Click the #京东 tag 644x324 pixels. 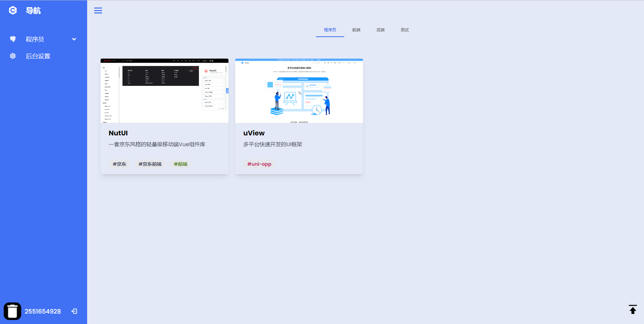click(x=119, y=164)
